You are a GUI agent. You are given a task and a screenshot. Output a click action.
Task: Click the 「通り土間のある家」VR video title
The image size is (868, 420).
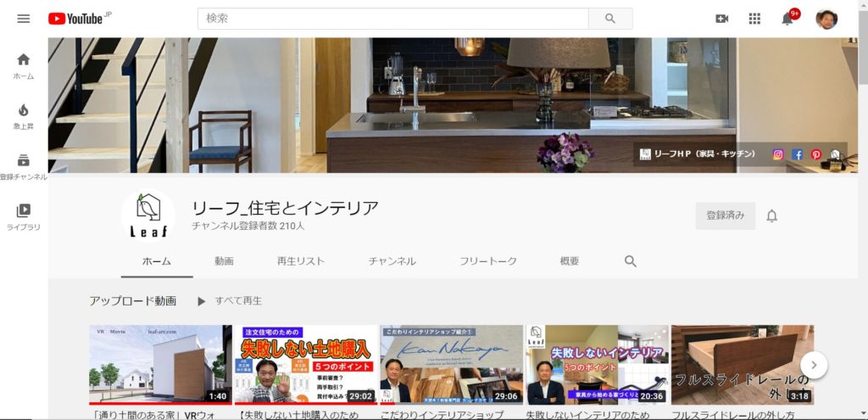152,414
